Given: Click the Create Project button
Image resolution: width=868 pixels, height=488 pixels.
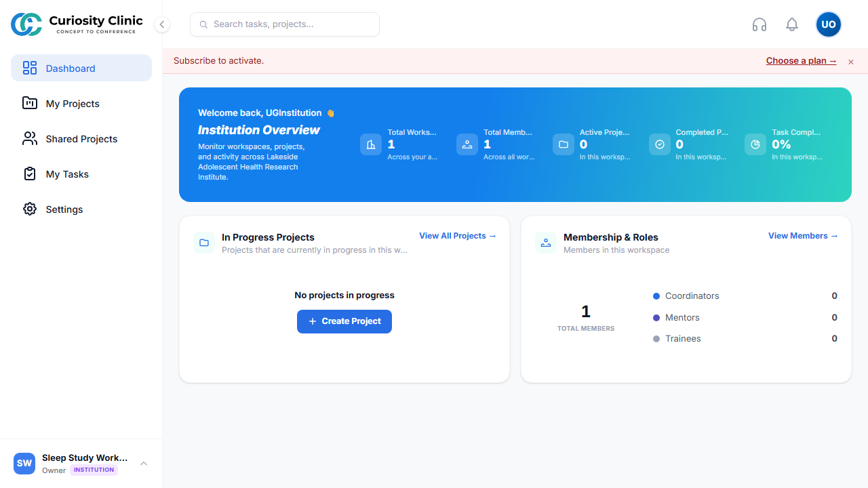Looking at the screenshot, I should [x=344, y=321].
